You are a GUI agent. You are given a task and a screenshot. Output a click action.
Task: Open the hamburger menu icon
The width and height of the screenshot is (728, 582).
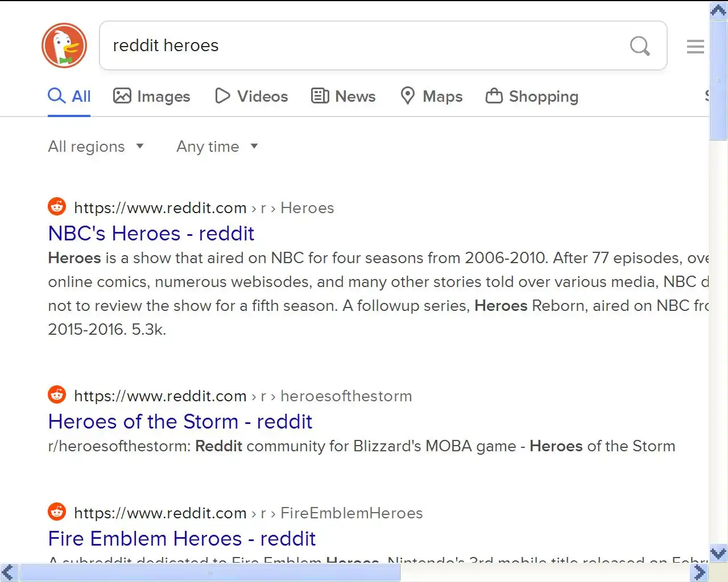coord(695,46)
